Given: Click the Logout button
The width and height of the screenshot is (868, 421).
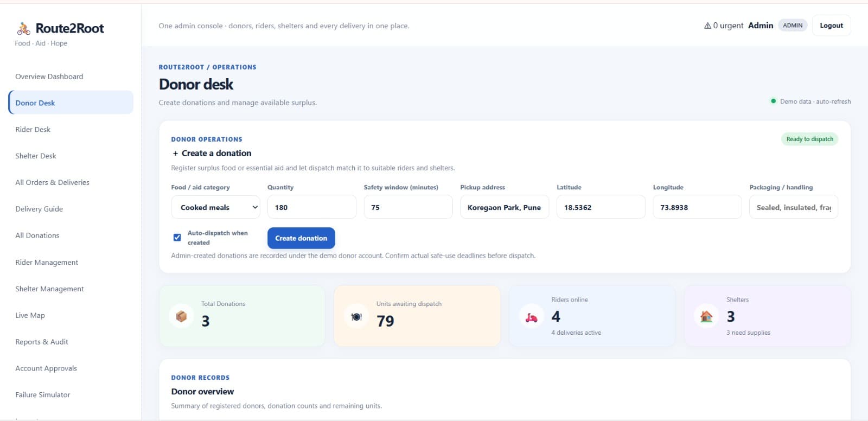Looking at the screenshot, I should (x=831, y=25).
